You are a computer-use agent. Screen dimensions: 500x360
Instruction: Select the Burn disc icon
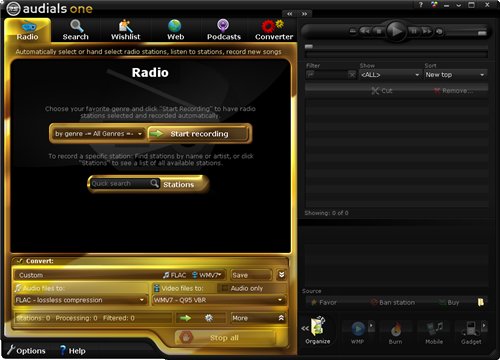[x=396, y=332]
